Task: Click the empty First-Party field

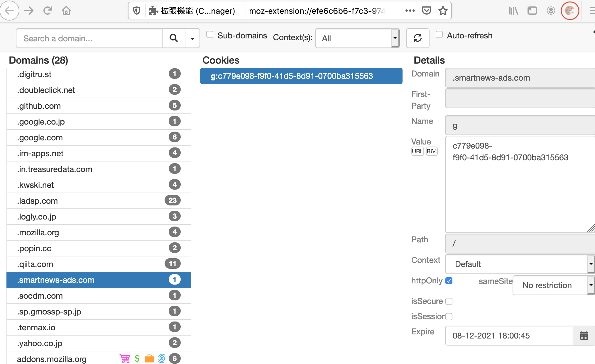Action: point(520,98)
